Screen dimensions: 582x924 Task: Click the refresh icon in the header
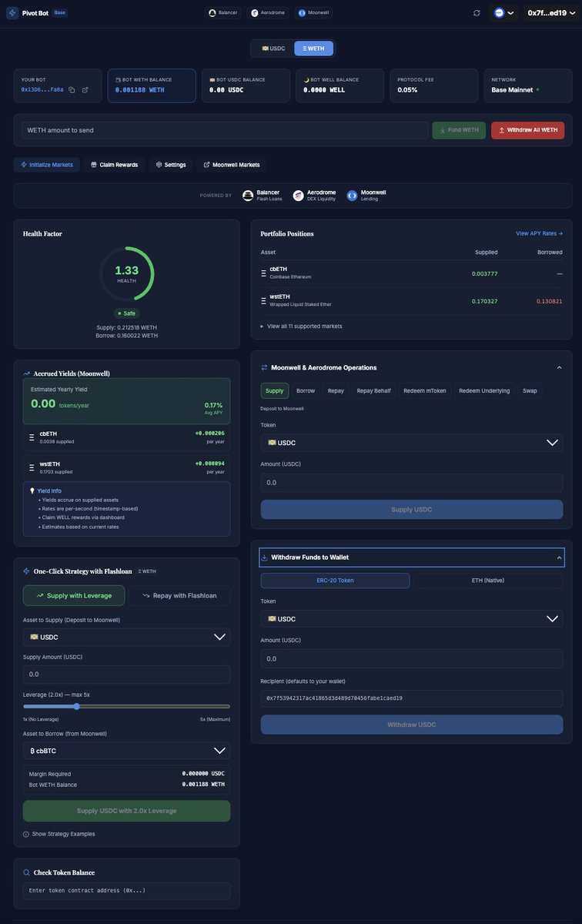point(477,13)
